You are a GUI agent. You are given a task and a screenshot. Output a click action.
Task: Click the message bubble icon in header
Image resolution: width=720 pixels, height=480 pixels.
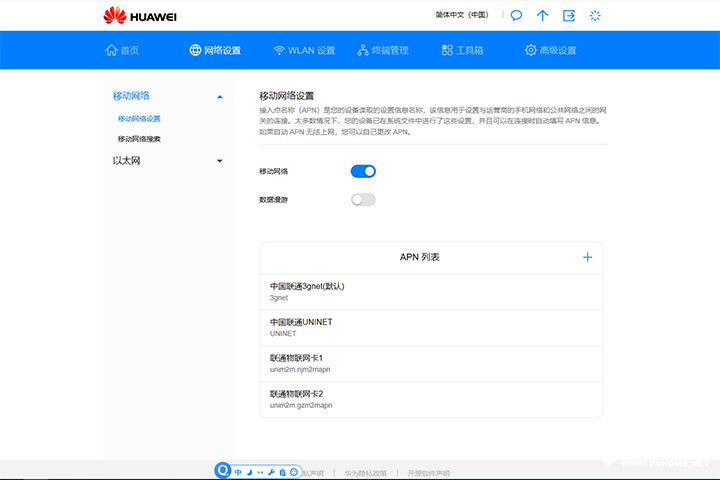point(516,15)
